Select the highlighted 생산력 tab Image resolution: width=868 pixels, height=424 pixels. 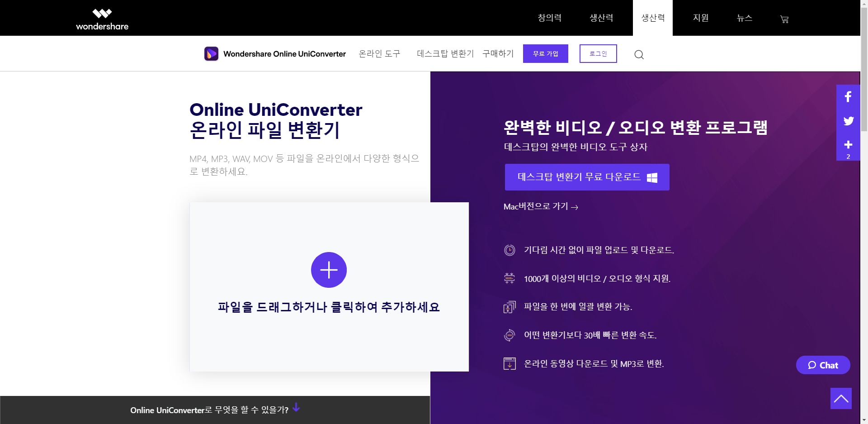point(653,18)
